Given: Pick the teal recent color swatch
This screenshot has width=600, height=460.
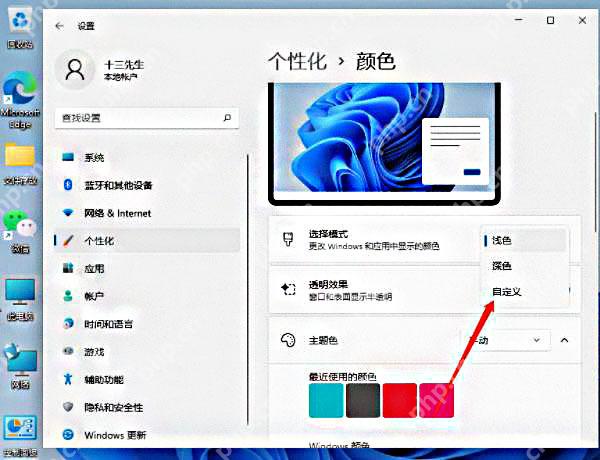Looking at the screenshot, I should (x=326, y=400).
